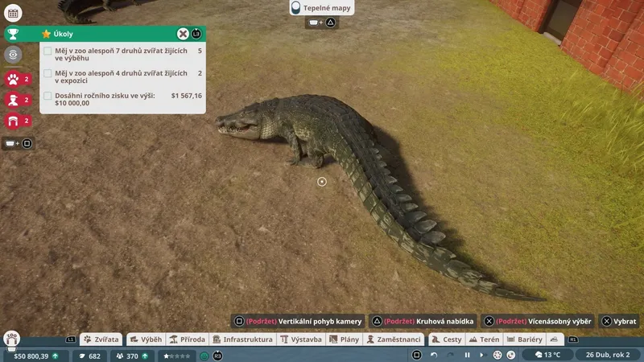Open the Cesty tab
This screenshot has width=644, height=362.
coord(447,339)
